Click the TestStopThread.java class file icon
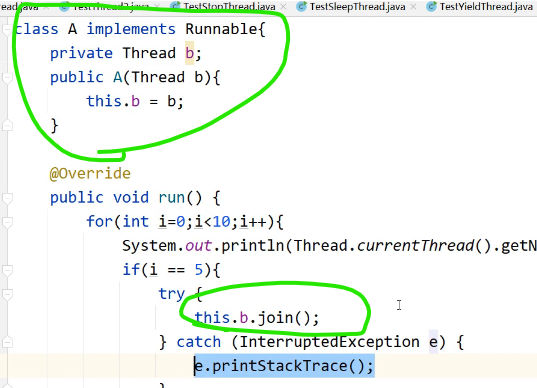 [x=175, y=6]
